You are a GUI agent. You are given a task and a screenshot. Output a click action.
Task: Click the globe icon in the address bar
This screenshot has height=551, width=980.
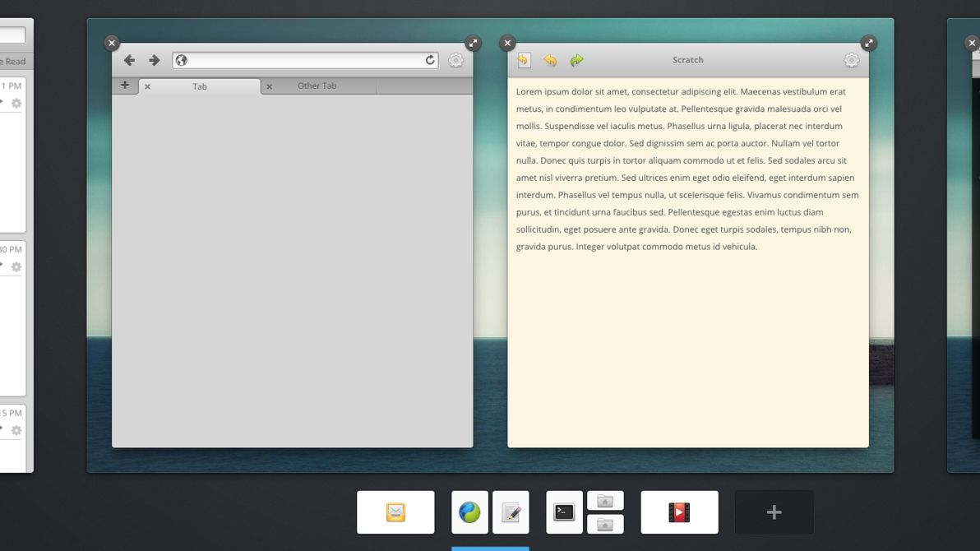click(x=181, y=60)
